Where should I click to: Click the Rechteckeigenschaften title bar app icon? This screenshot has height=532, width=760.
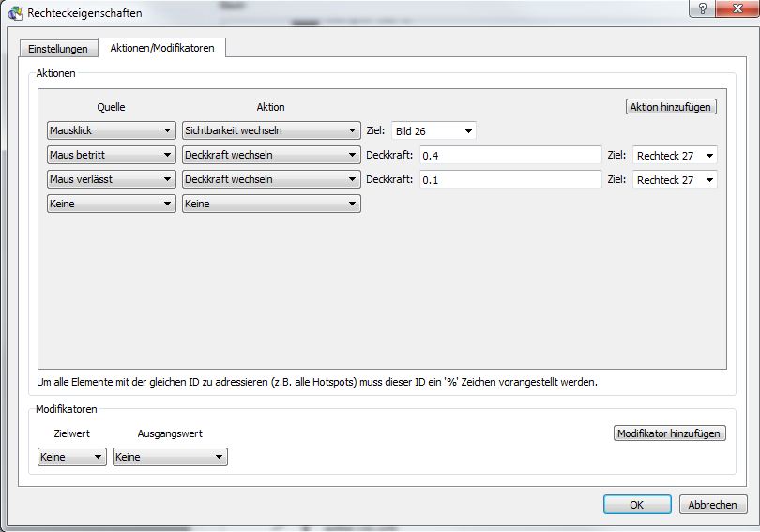pos(15,13)
